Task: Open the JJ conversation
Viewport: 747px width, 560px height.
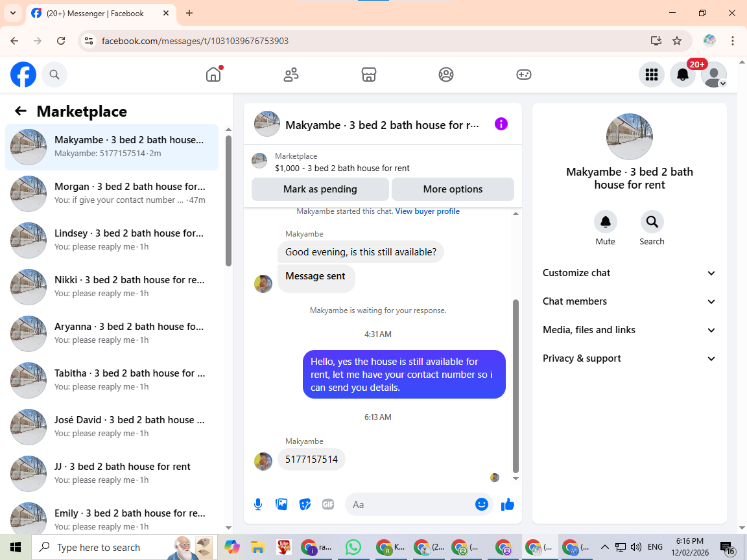Action: coord(112,473)
